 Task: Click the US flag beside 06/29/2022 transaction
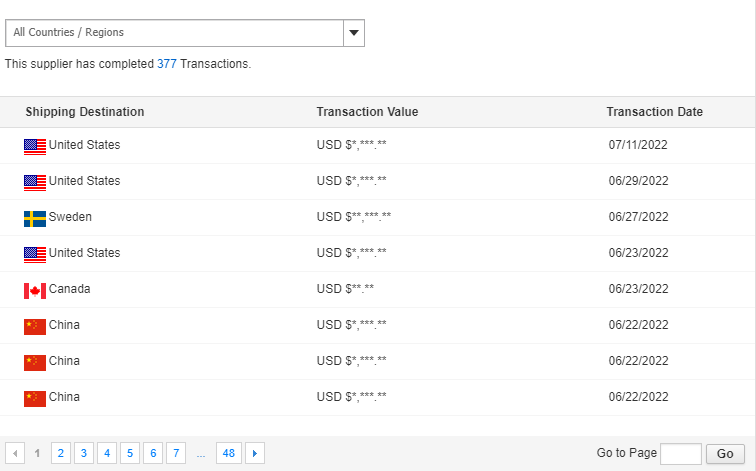35,182
